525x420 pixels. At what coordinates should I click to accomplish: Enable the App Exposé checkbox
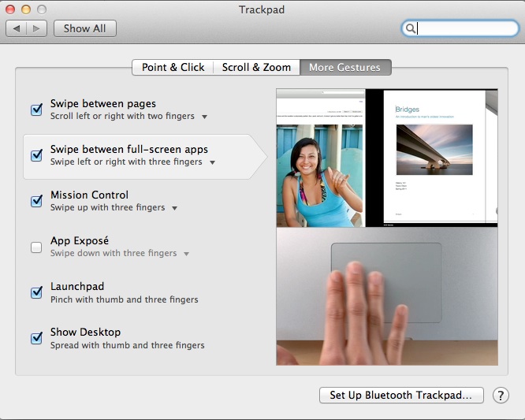tap(36, 247)
